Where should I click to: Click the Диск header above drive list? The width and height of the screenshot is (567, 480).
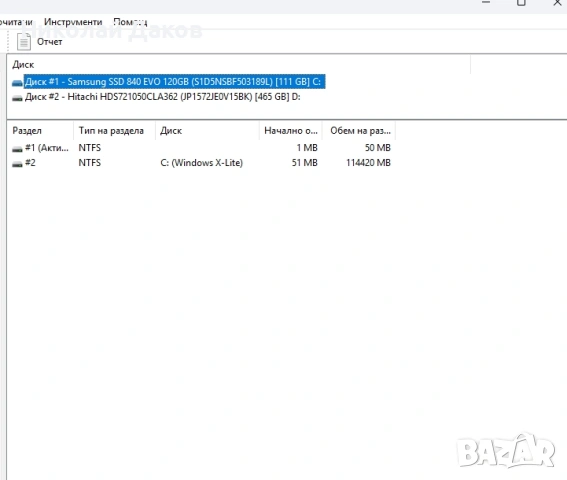pos(23,64)
